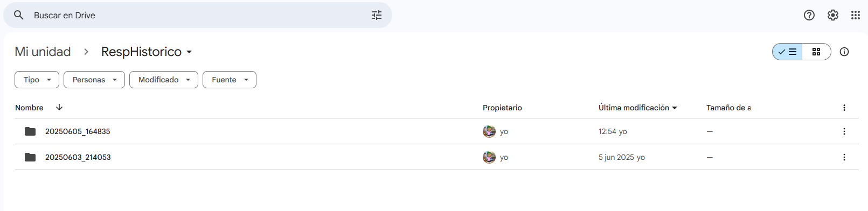868x211 pixels.
Task: Expand the Modificado filter dropdown
Action: [x=164, y=80]
